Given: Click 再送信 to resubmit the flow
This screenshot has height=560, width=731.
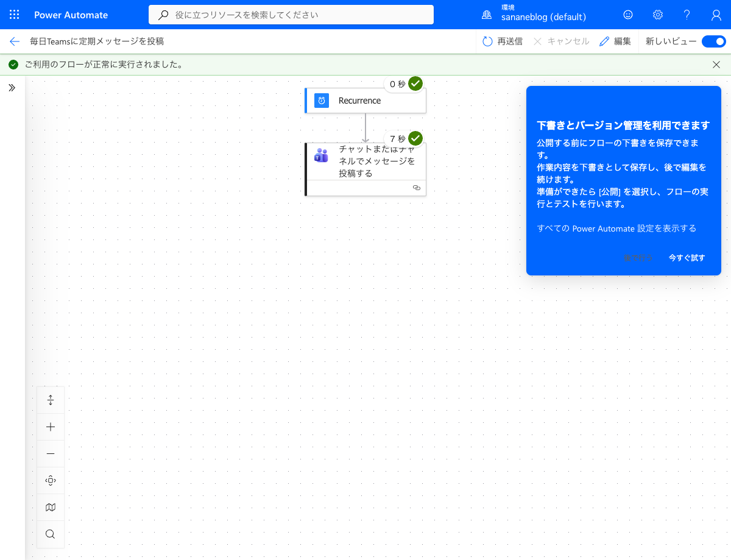Looking at the screenshot, I should click(503, 41).
